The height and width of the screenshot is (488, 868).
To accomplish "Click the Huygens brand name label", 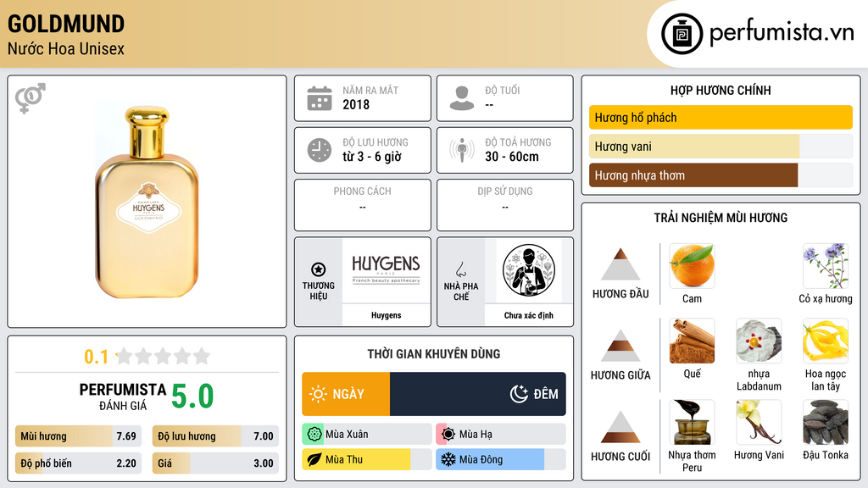I will [x=386, y=315].
